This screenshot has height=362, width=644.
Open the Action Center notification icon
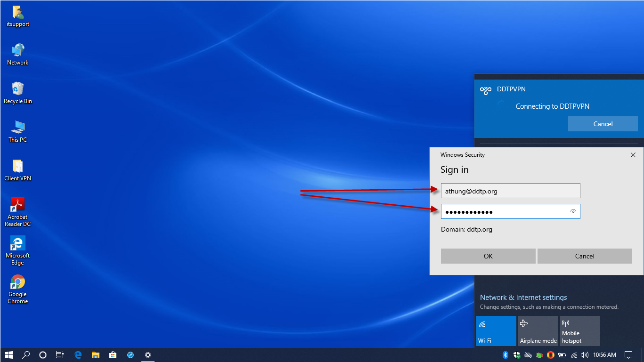(628, 355)
